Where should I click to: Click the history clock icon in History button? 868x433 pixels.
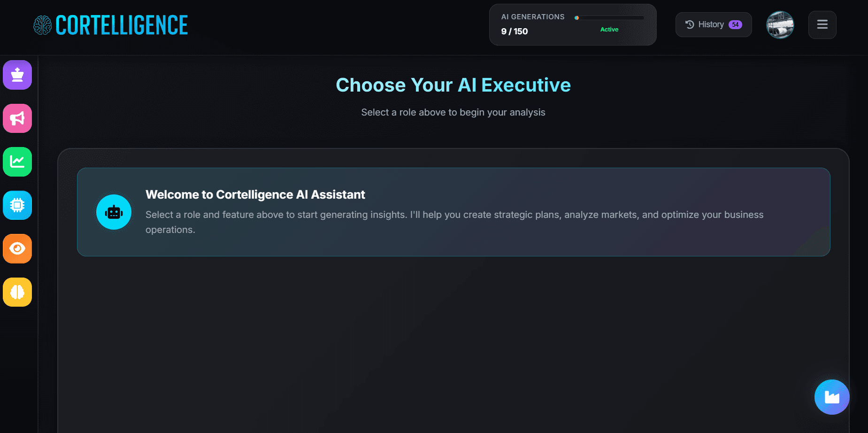point(690,24)
